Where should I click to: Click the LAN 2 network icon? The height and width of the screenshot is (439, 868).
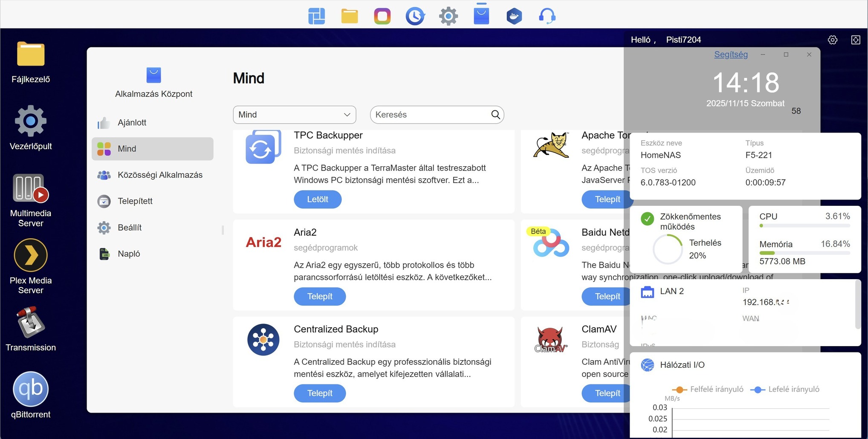pos(647,292)
